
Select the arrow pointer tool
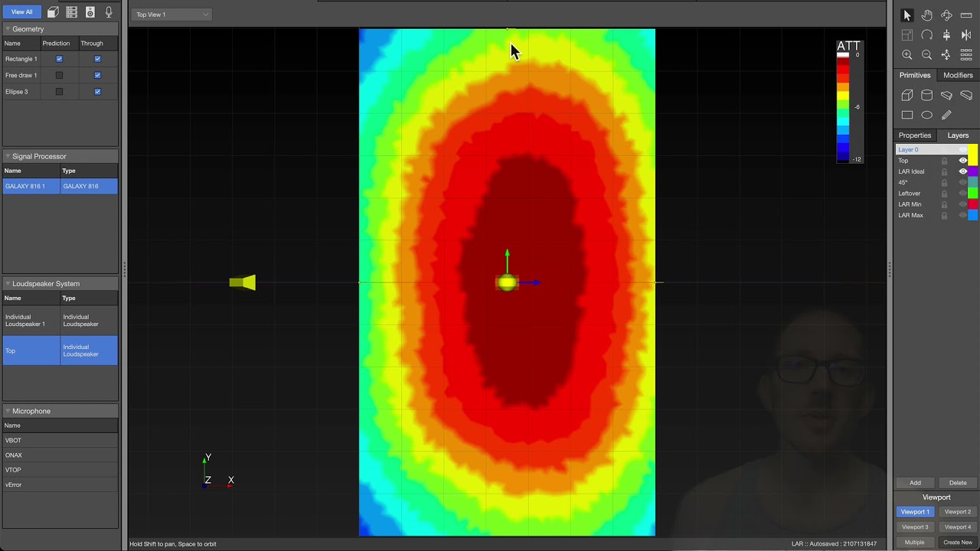tap(907, 15)
